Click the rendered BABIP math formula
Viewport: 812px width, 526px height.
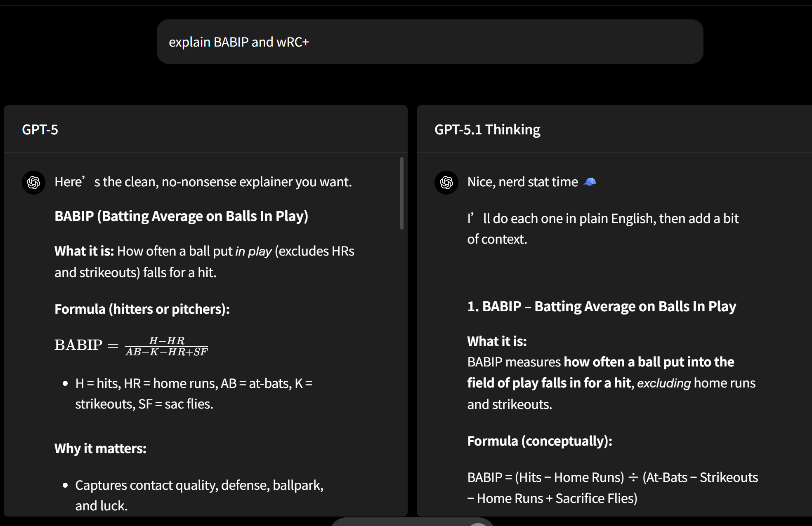tap(131, 345)
